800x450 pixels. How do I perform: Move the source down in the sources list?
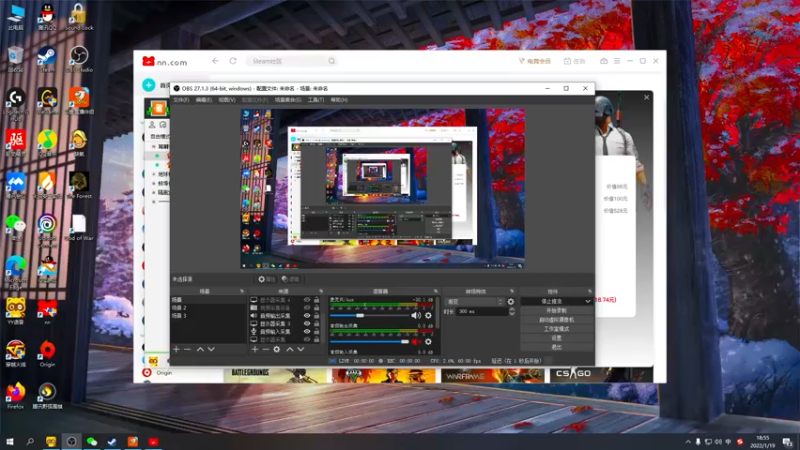[301, 349]
